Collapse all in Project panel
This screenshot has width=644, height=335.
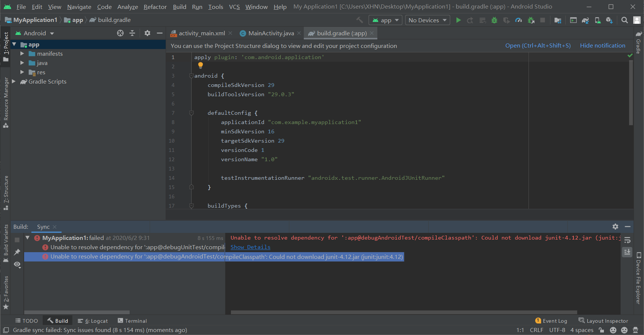[132, 33]
